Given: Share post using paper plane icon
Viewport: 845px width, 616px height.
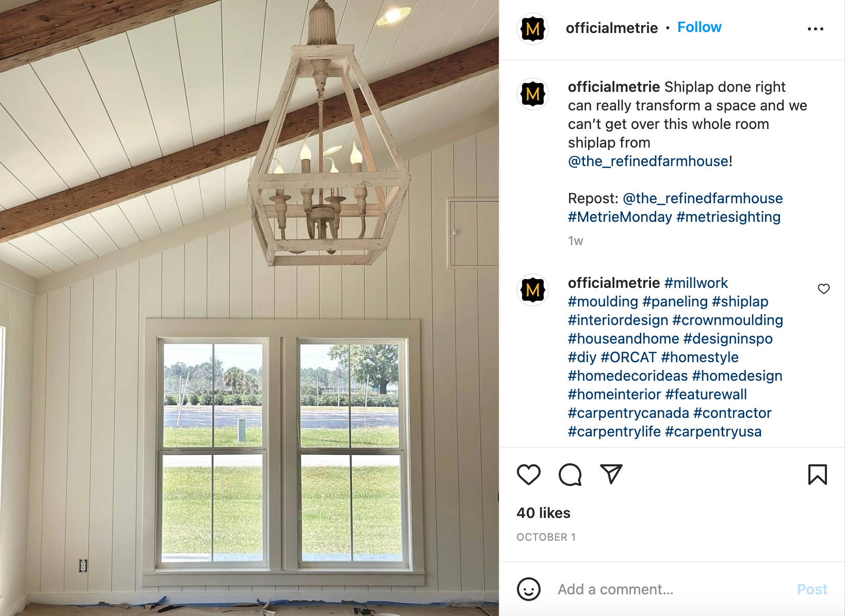Looking at the screenshot, I should (611, 474).
